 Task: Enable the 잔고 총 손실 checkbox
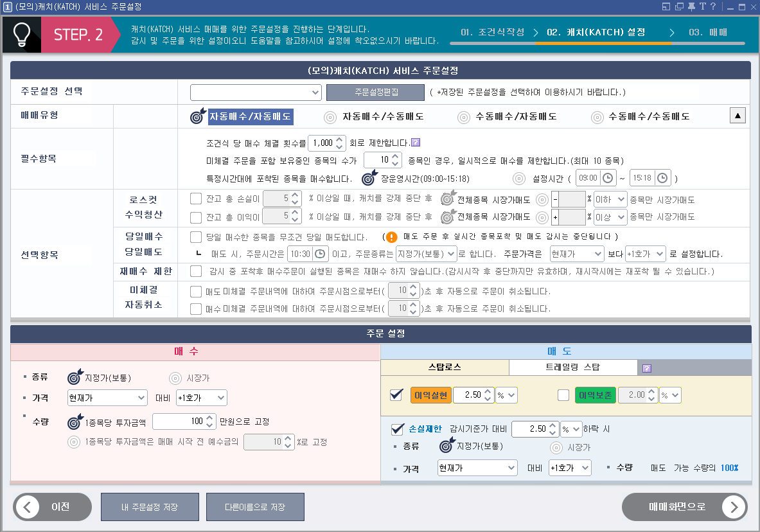195,199
